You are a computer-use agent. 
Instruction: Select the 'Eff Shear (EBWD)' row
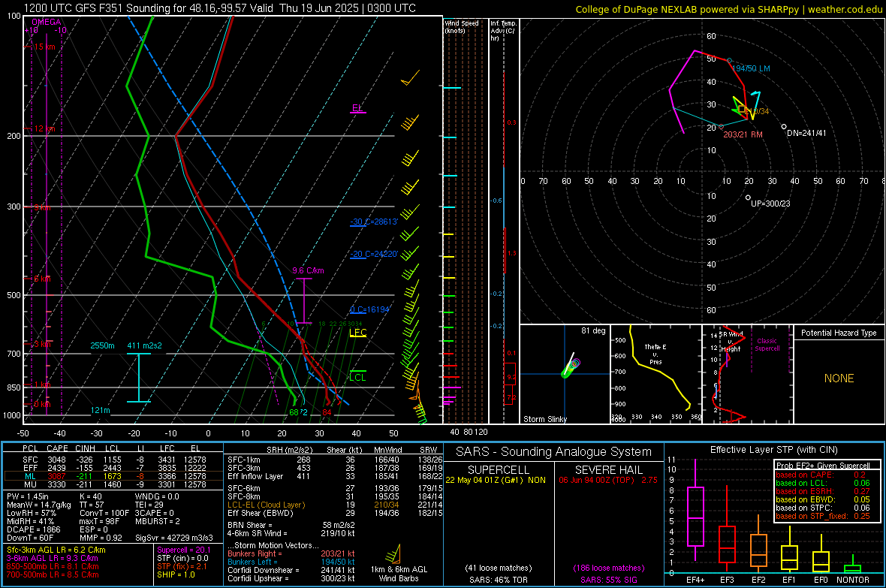(x=335, y=513)
